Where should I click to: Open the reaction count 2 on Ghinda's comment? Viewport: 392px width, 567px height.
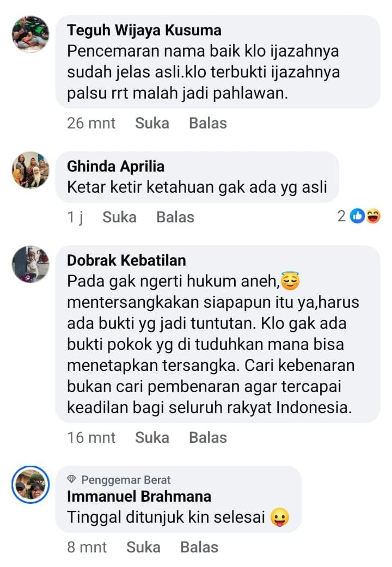[341, 216]
